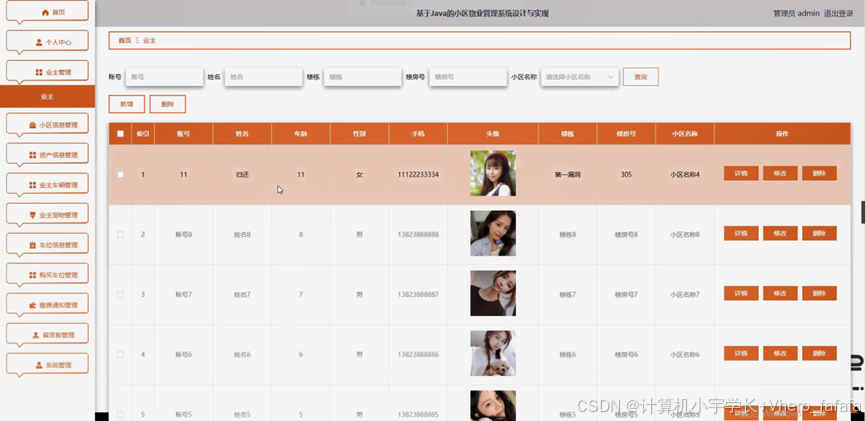The height and width of the screenshot is (421, 865).
Task: Click the 新增 add button
Action: (x=127, y=104)
